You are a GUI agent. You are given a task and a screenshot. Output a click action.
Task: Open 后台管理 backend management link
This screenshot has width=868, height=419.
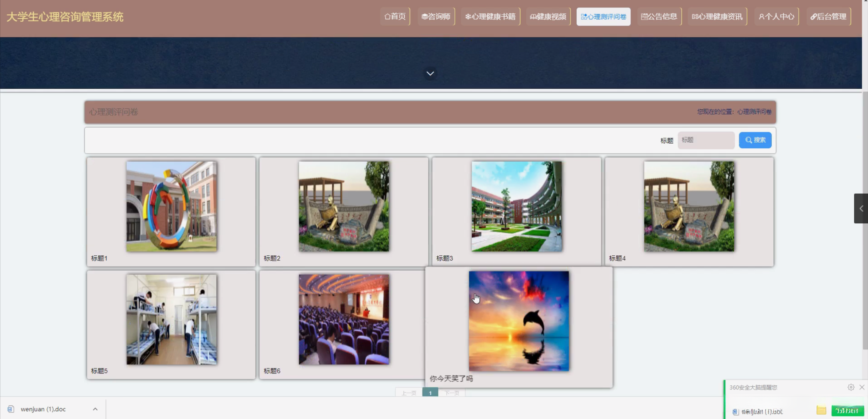pyautogui.click(x=828, y=17)
